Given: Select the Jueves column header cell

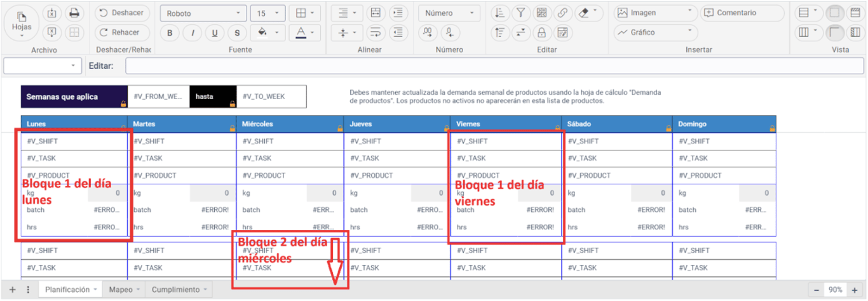Looking at the screenshot, I should (397, 124).
